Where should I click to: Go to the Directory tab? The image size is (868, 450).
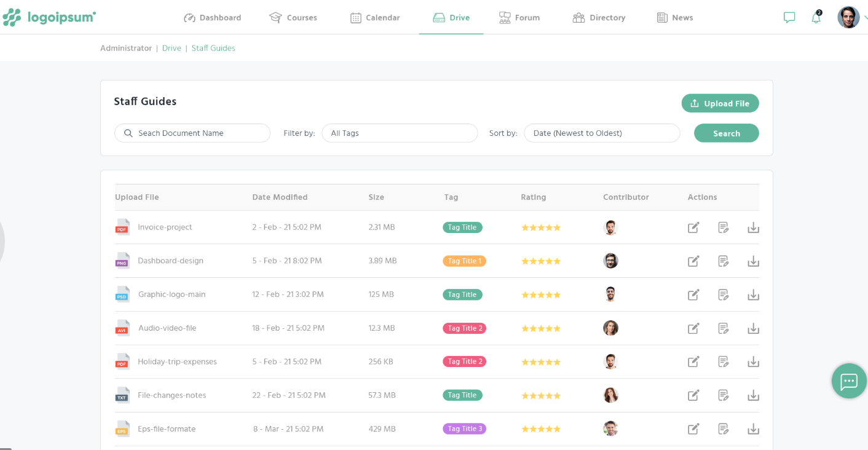pos(599,18)
